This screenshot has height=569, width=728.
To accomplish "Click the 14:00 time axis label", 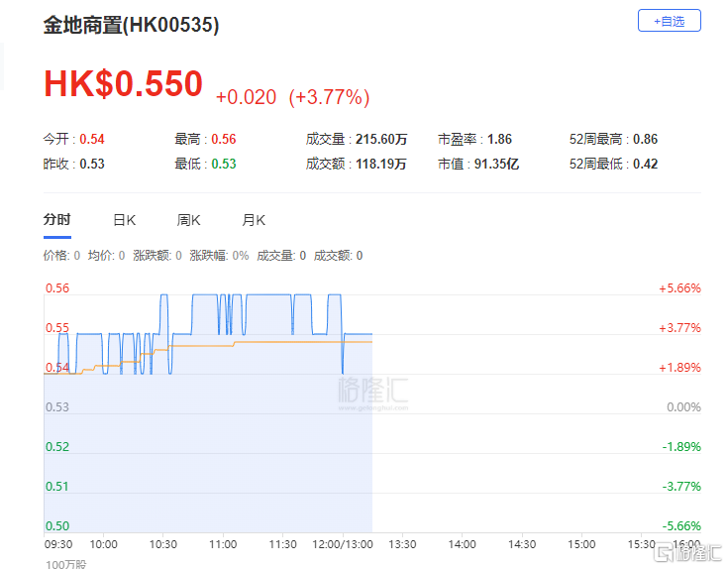I will point(462,544).
